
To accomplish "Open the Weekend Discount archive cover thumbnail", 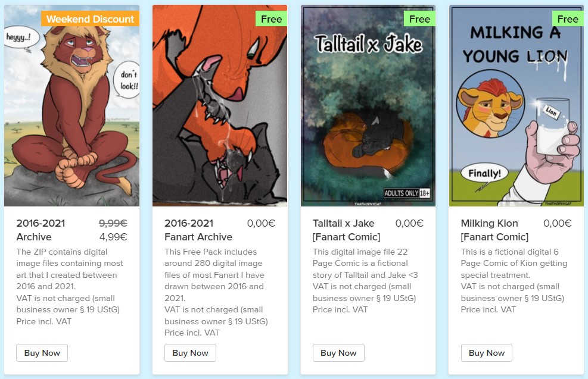I will 71,106.
